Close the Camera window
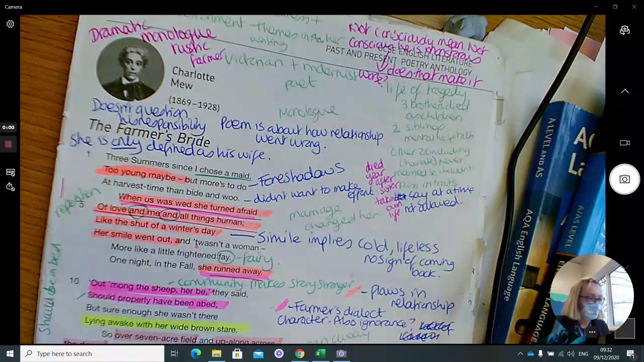644x362 pixels. 634,7
